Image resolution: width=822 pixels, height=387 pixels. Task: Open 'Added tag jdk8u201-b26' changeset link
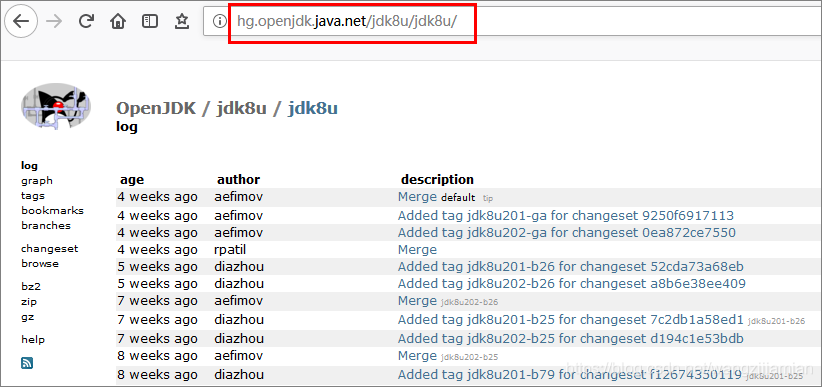pyautogui.click(x=570, y=267)
